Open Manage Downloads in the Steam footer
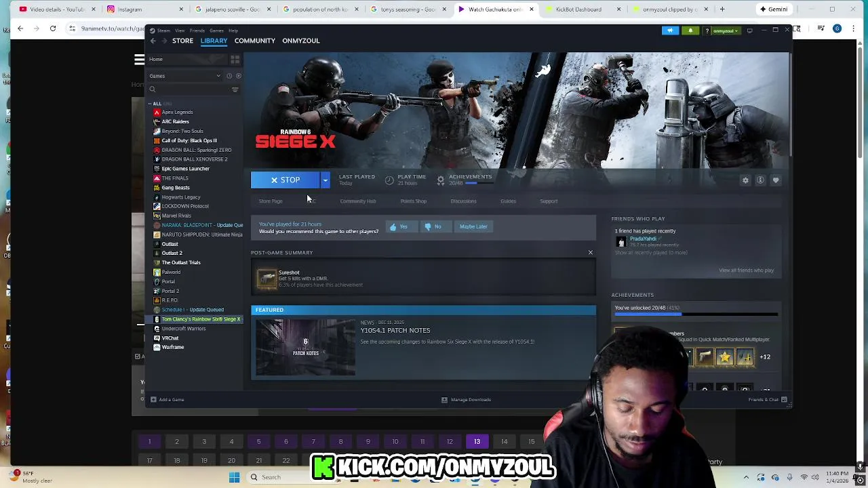The width and height of the screenshot is (868, 488). click(x=466, y=400)
